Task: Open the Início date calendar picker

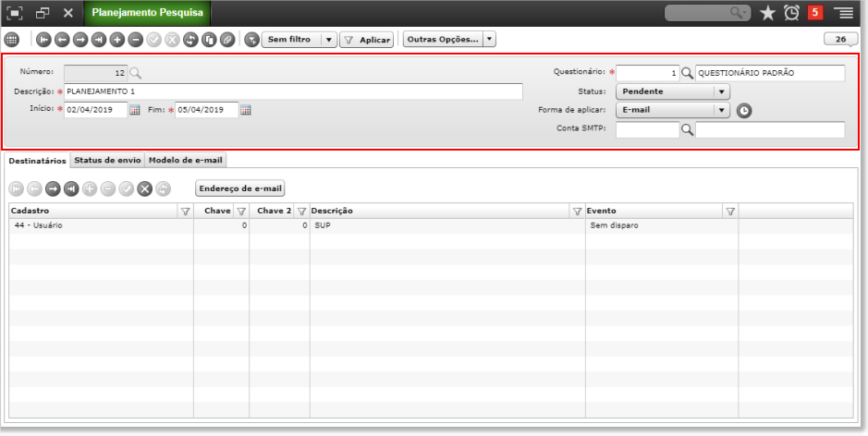Action: click(135, 110)
